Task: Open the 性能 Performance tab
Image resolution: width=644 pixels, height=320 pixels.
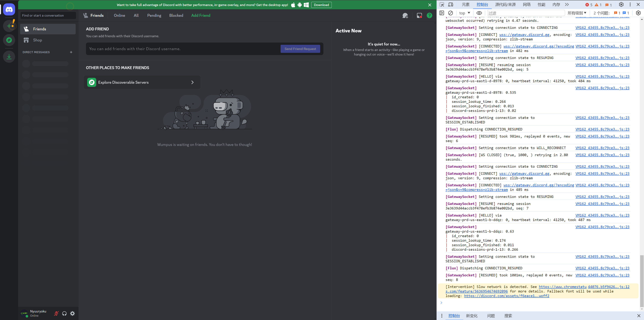Action: [x=542, y=5]
